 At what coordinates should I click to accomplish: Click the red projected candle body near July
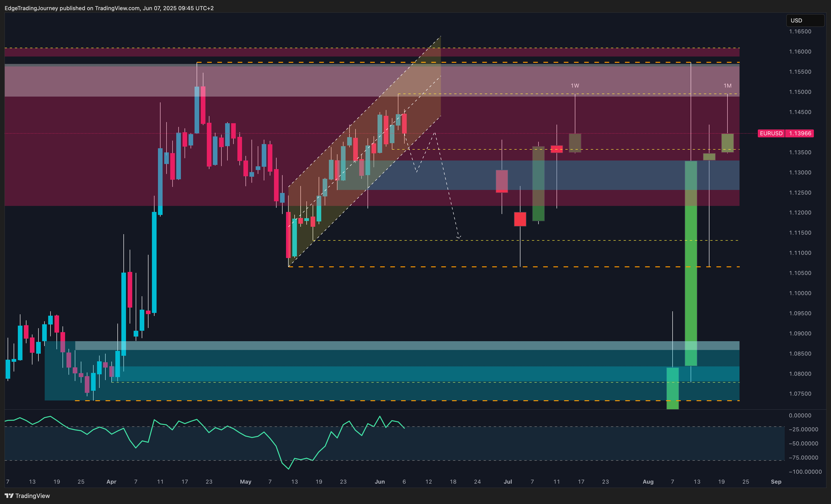(x=520, y=219)
